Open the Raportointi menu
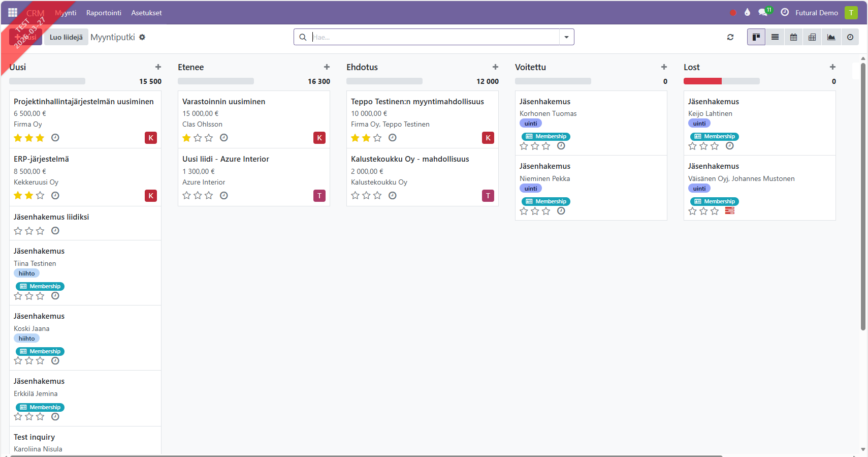868x457 pixels. click(x=104, y=13)
